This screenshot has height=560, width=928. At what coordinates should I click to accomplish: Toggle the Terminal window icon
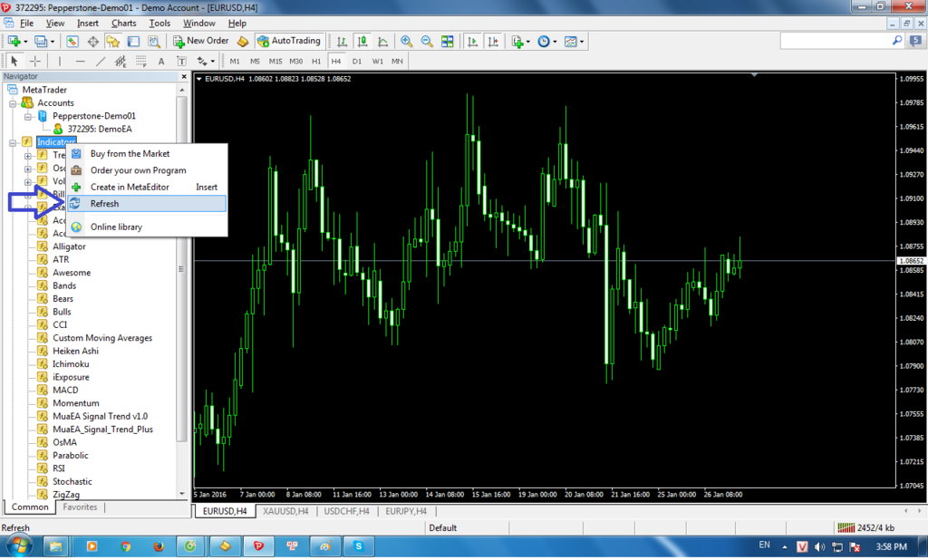(133, 42)
